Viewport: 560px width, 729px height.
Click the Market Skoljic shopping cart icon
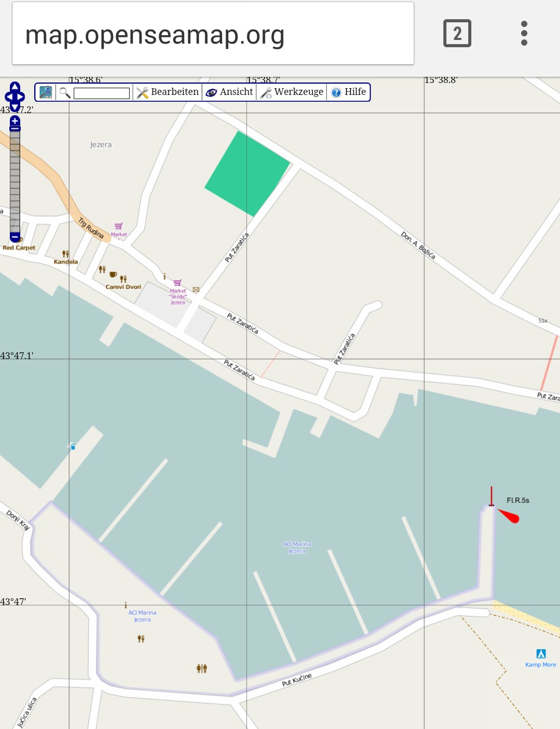[x=177, y=283]
